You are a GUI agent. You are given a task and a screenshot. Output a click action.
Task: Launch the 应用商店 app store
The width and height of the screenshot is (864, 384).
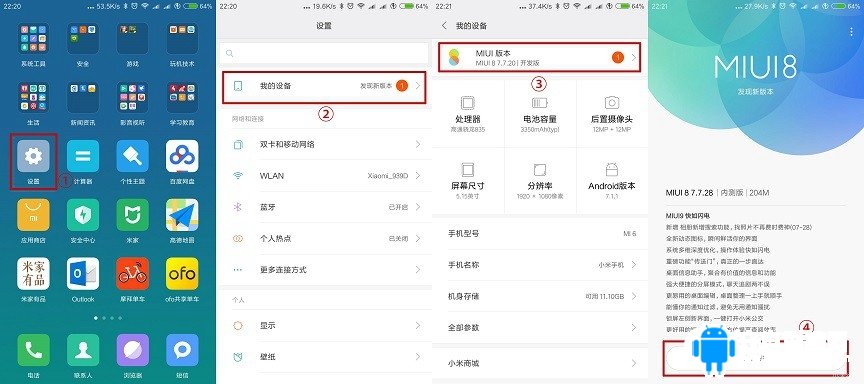[34, 215]
